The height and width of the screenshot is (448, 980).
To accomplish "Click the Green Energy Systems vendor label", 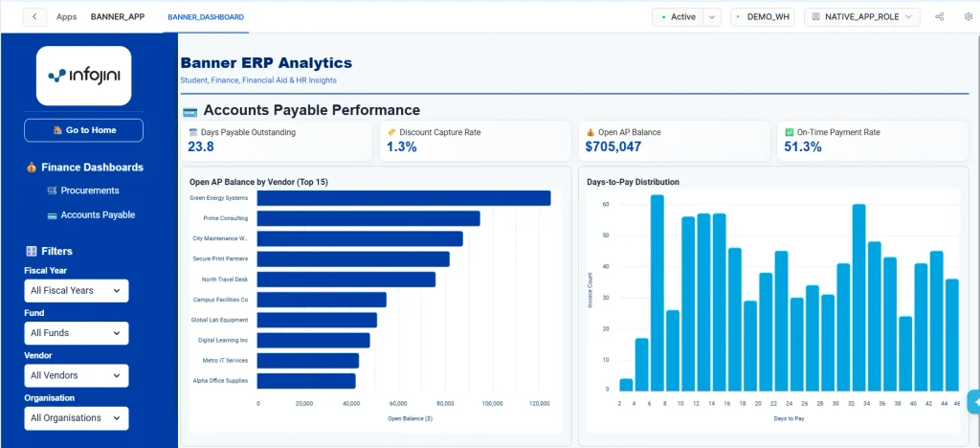I will tap(219, 198).
